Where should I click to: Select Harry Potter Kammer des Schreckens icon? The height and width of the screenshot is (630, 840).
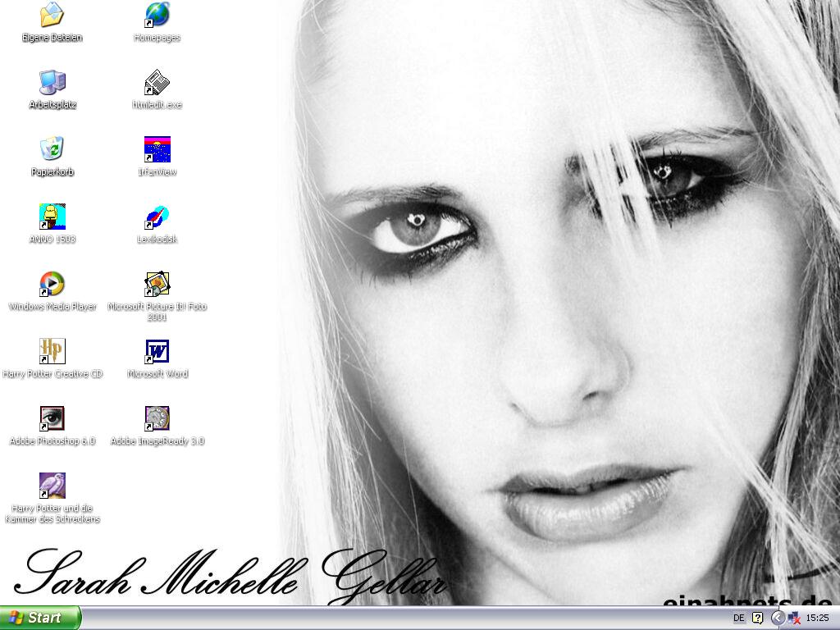(52, 486)
